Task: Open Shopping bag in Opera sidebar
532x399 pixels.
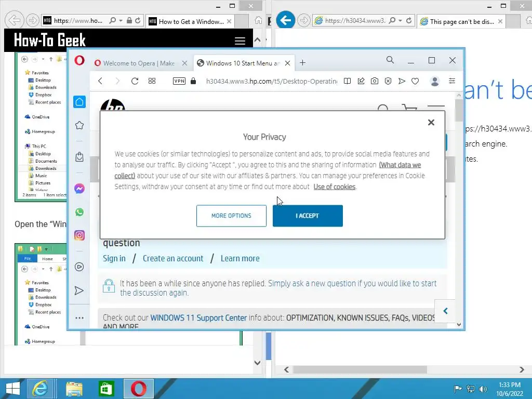Action: click(79, 157)
